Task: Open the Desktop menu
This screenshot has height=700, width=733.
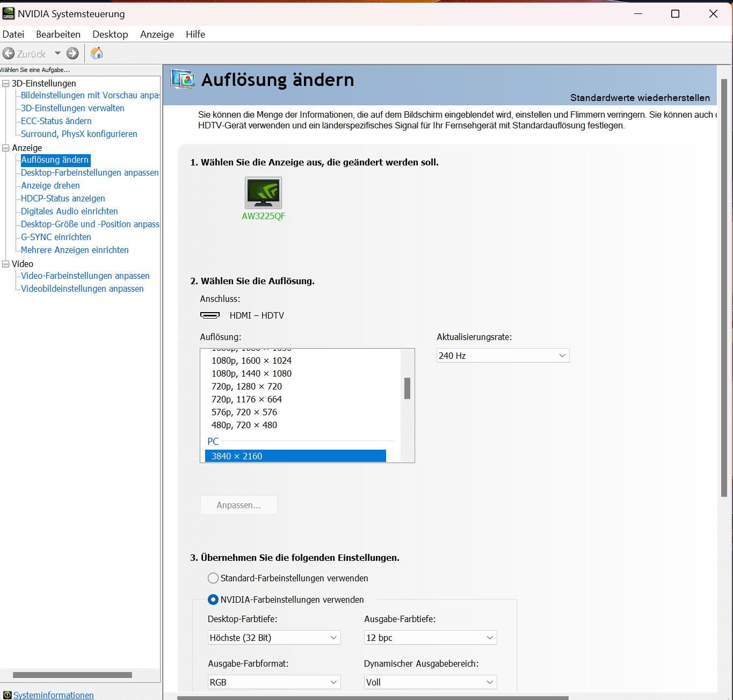Action: click(110, 34)
